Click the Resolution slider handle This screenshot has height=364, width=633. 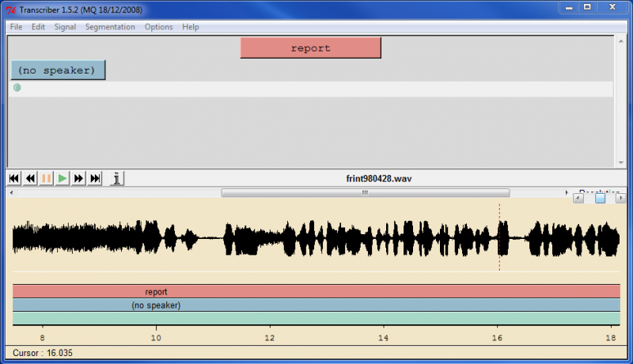(600, 199)
